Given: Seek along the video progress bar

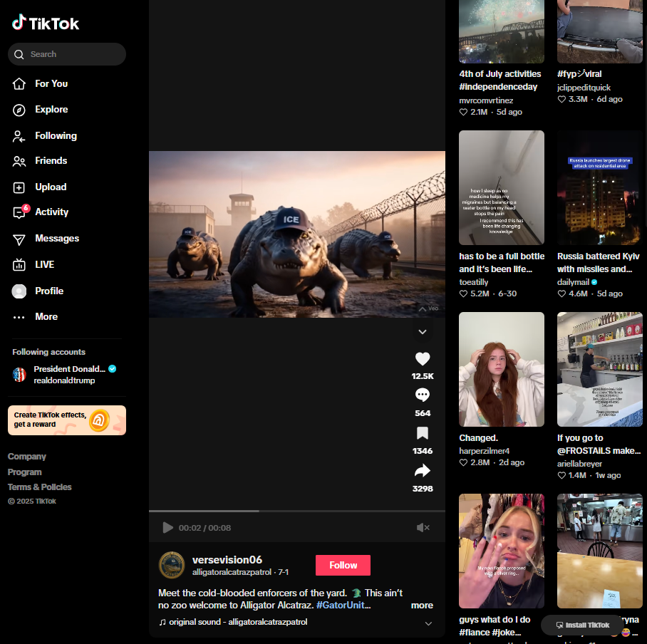Looking at the screenshot, I should coord(296,511).
